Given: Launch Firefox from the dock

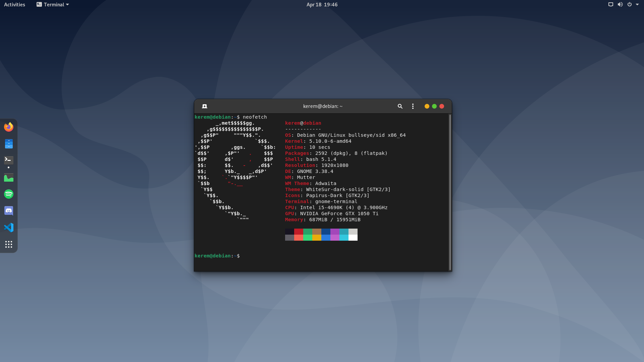Looking at the screenshot, I should point(9,127).
